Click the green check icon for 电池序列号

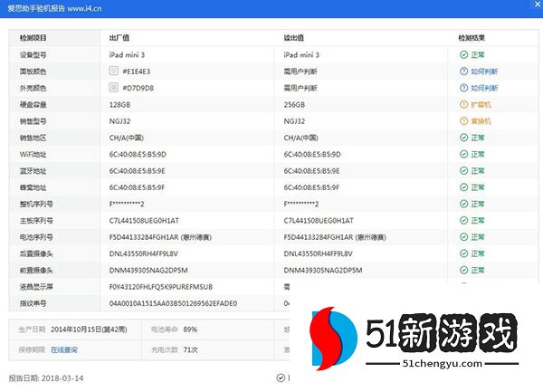coord(463,236)
